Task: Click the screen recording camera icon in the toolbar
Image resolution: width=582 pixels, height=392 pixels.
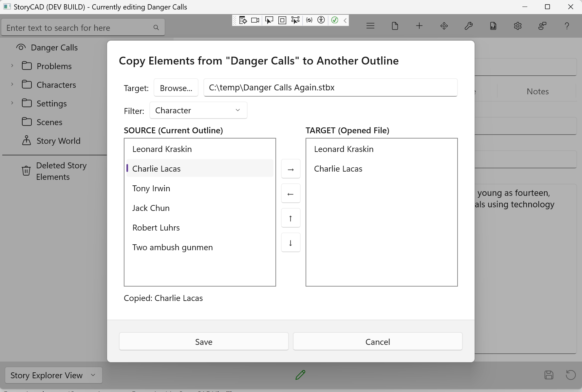Action: pyautogui.click(x=255, y=20)
